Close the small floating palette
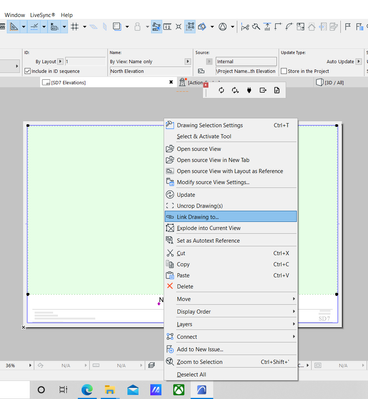 (206, 85)
